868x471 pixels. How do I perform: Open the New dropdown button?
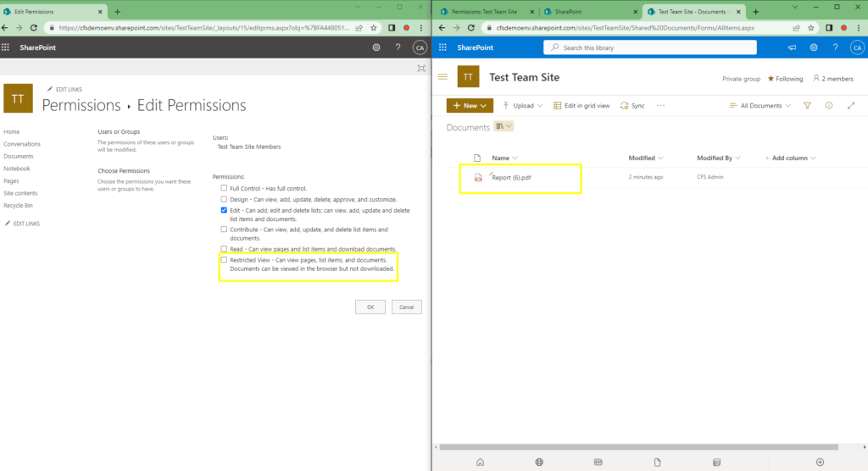[470, 106]
